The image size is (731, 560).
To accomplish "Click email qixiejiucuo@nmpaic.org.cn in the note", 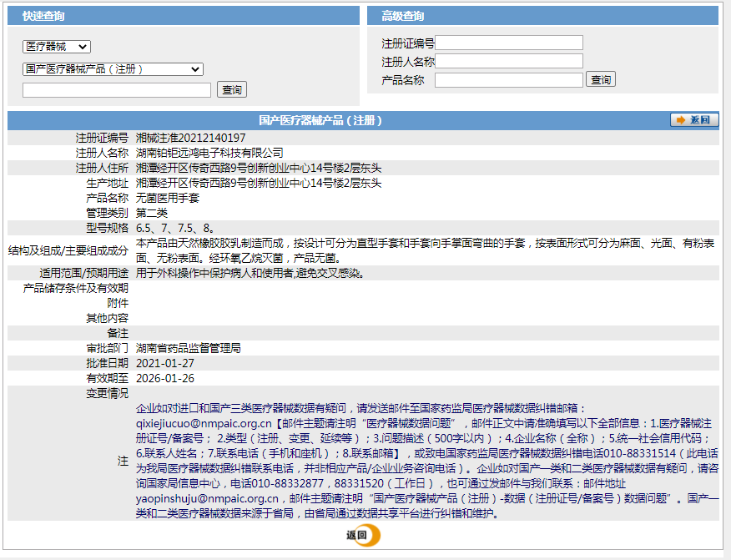I will pyautogui.click(x=204, y=423).
